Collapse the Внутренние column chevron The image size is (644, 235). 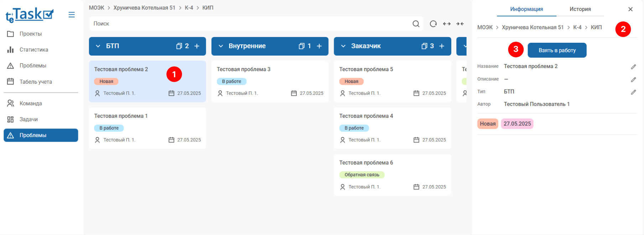click(221, 46)
